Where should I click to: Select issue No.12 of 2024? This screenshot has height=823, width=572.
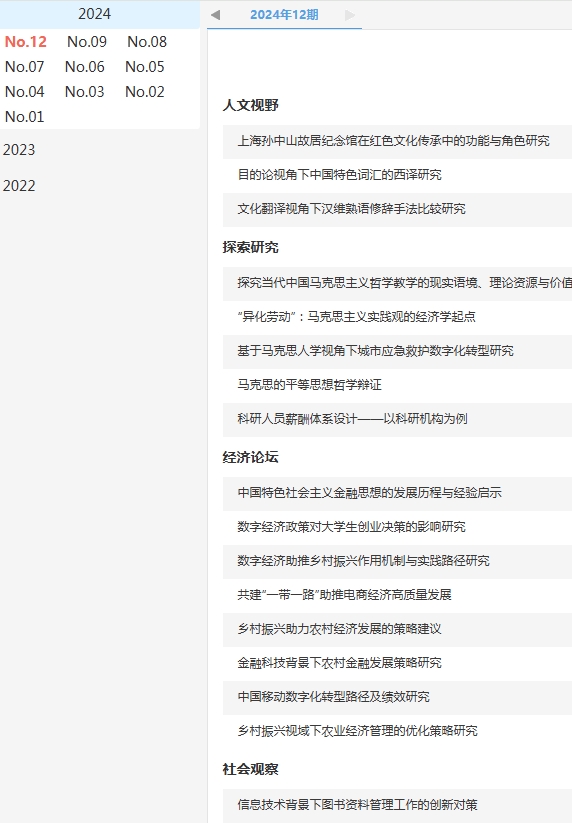click(26, 41)
